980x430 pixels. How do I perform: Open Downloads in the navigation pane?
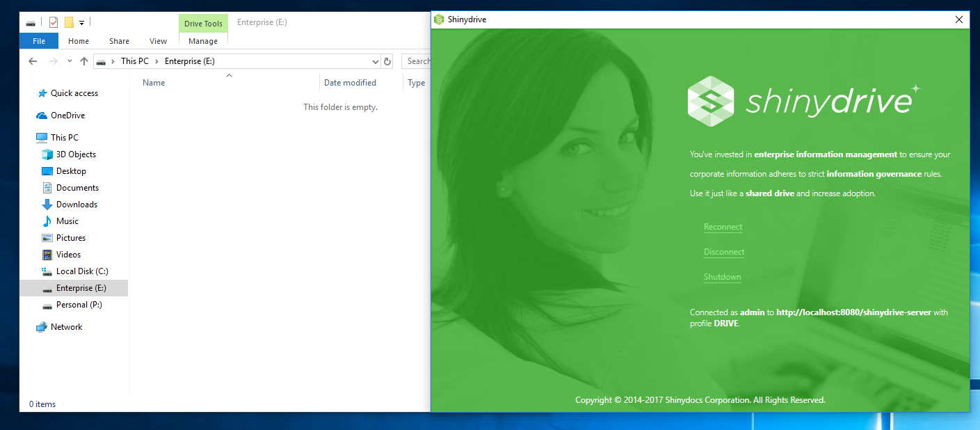pos(77,205)
